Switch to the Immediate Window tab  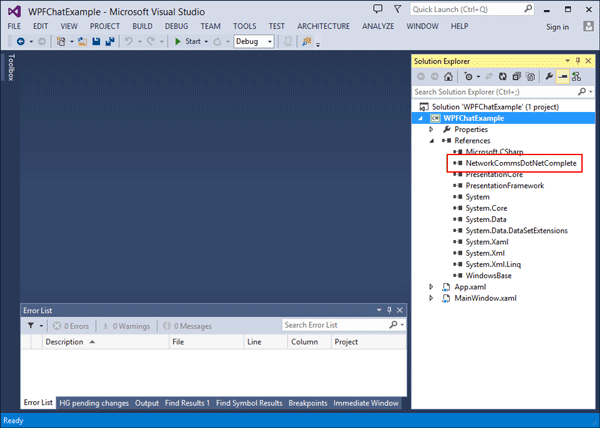click(366, 403)
